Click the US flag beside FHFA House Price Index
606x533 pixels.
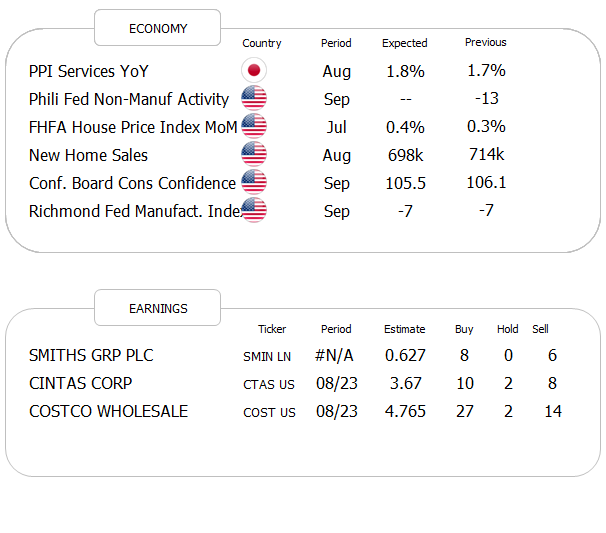tap(254, 126)
